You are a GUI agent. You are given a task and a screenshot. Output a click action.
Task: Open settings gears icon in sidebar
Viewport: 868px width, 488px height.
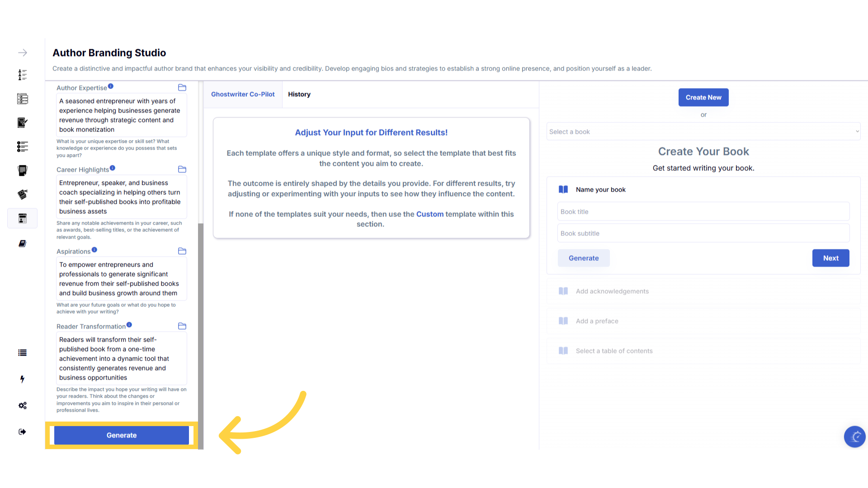(x=22, y=405)
